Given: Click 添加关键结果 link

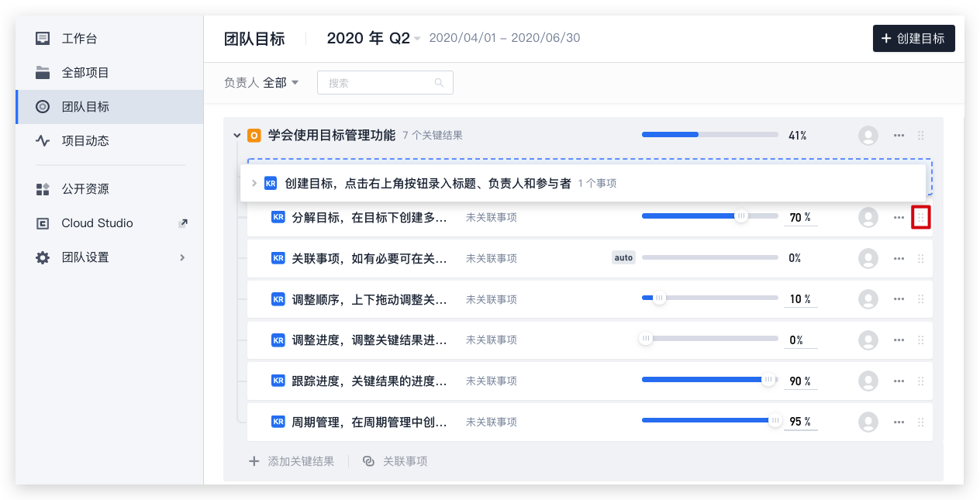Looking at the screenshot, I should (x=292, y=461).
